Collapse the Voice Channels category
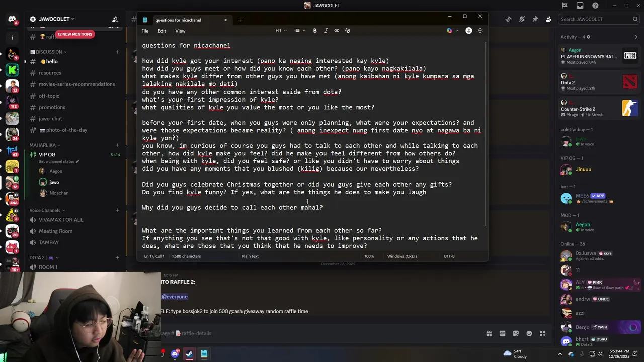The width and height of the screenshot is (644, 362). click(x=47, y=210)
